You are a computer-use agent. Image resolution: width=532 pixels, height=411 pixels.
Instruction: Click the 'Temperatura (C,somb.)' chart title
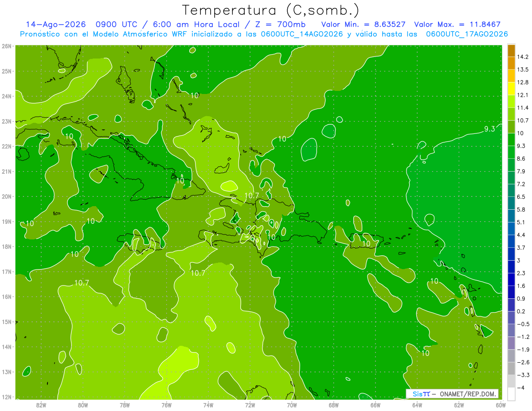pos(271,11)
